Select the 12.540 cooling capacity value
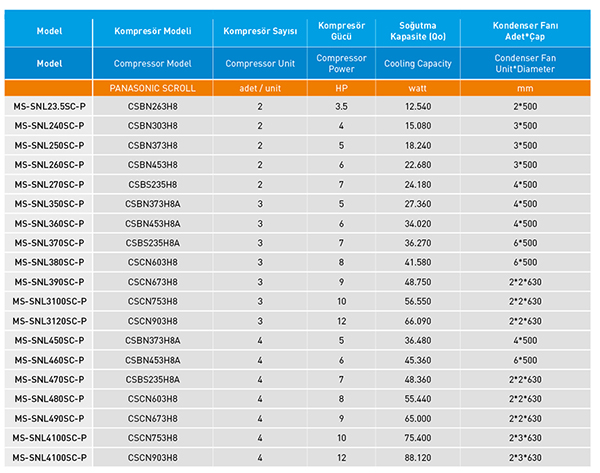 (417, 106)
